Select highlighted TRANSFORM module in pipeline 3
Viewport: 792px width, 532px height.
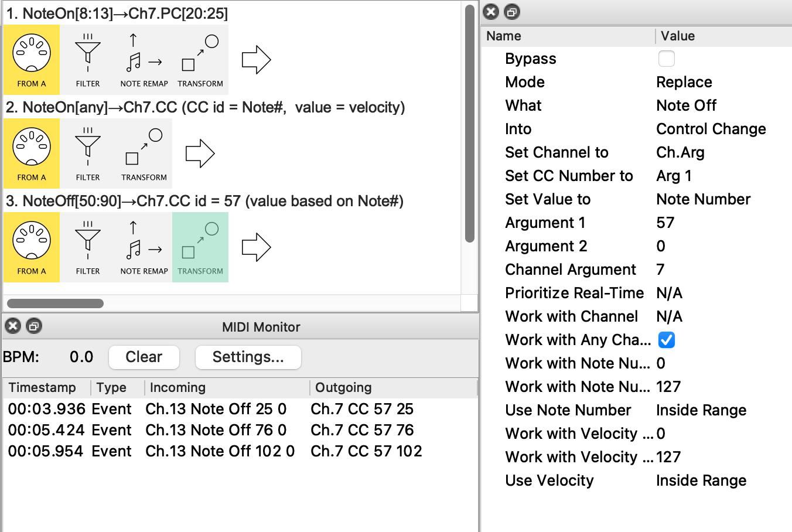click(200, 247)
